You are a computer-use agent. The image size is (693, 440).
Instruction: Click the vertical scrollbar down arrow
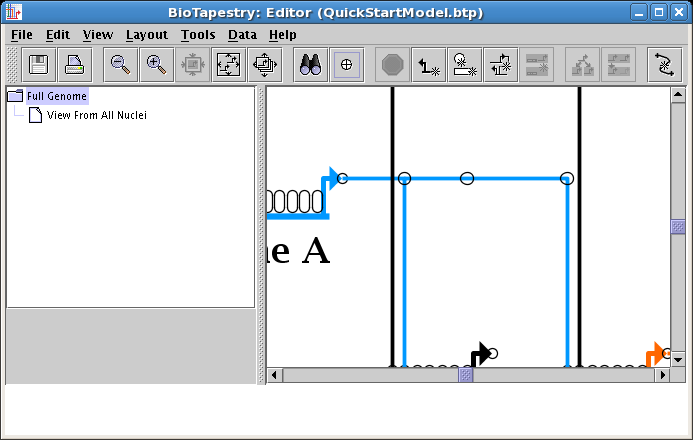(677, 359)
